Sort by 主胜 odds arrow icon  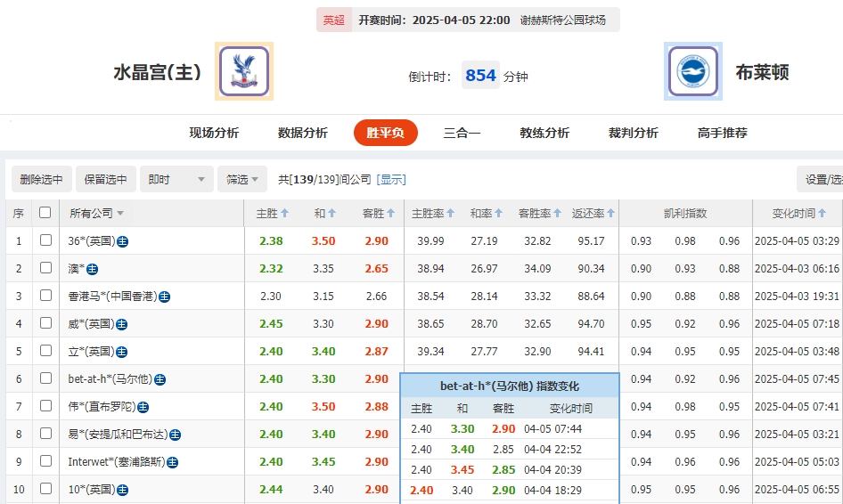(x=285, y=214)
